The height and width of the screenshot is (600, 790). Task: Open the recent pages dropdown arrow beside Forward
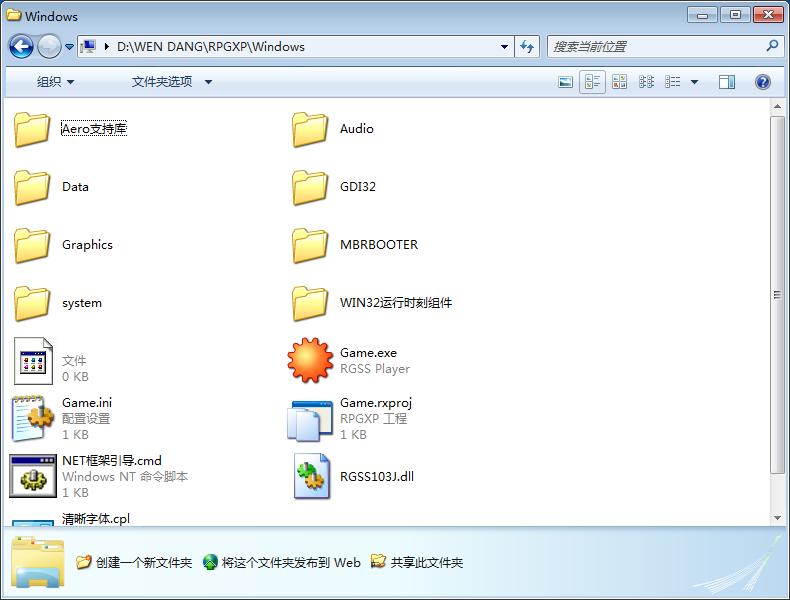pyautogui.click(x=70, y=47)
